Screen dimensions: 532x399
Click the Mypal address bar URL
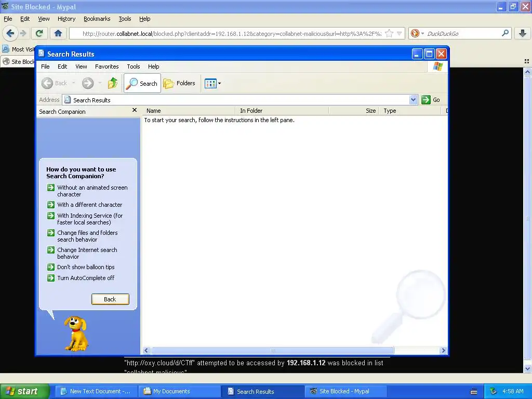(232, 34)
